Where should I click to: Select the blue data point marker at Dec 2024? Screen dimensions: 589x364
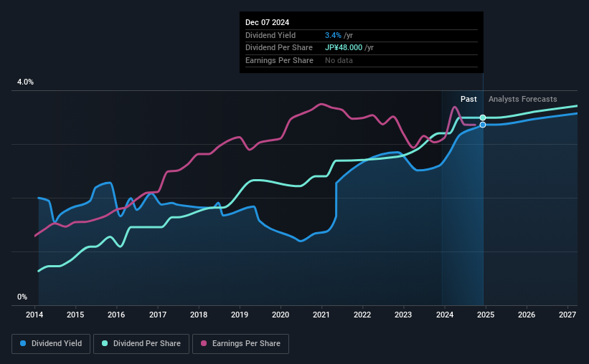[483, 125]
